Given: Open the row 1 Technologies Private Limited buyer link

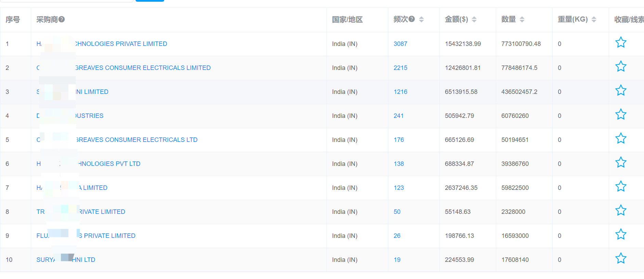Looking at the screenshot, I should [102, 44].
